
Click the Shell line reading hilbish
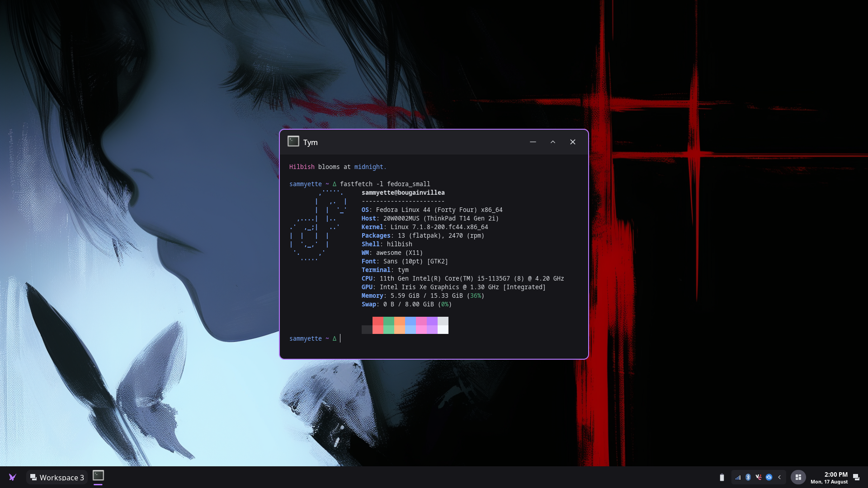(387, 244)
